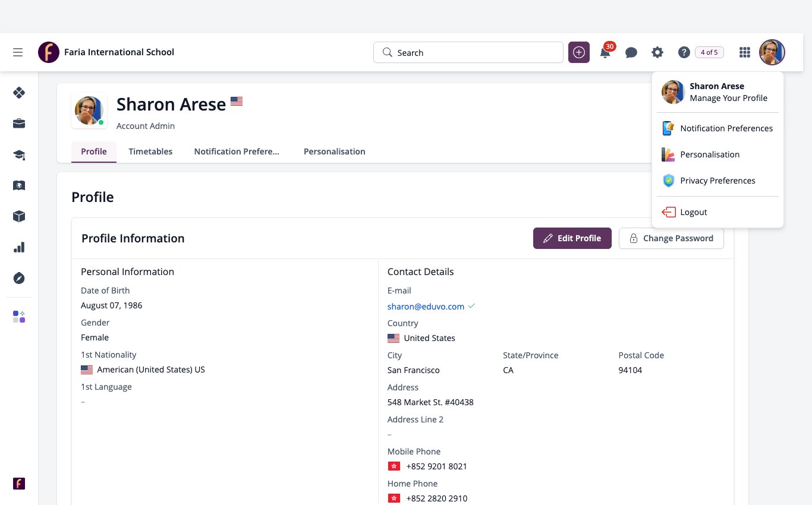Switch to the Timetables tab

pyautogui.click(x=150, y=151)
